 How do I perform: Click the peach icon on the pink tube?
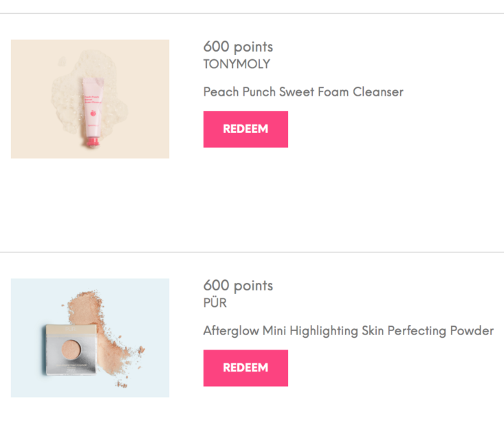(94, 113)
